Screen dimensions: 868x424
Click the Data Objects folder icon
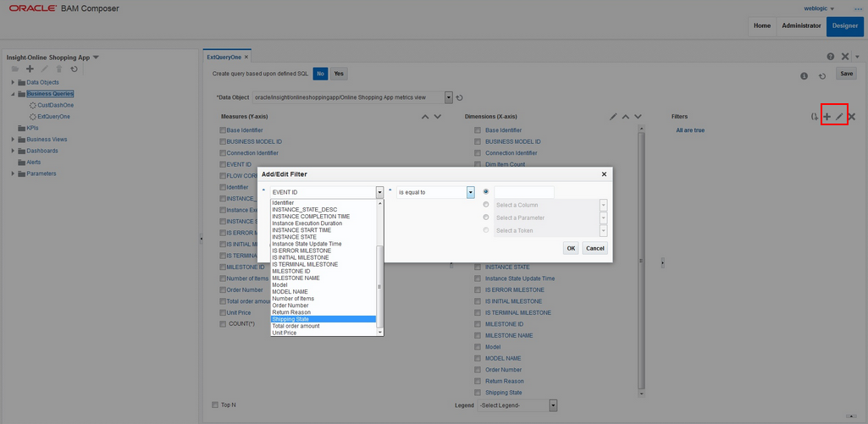pos(21,82)
